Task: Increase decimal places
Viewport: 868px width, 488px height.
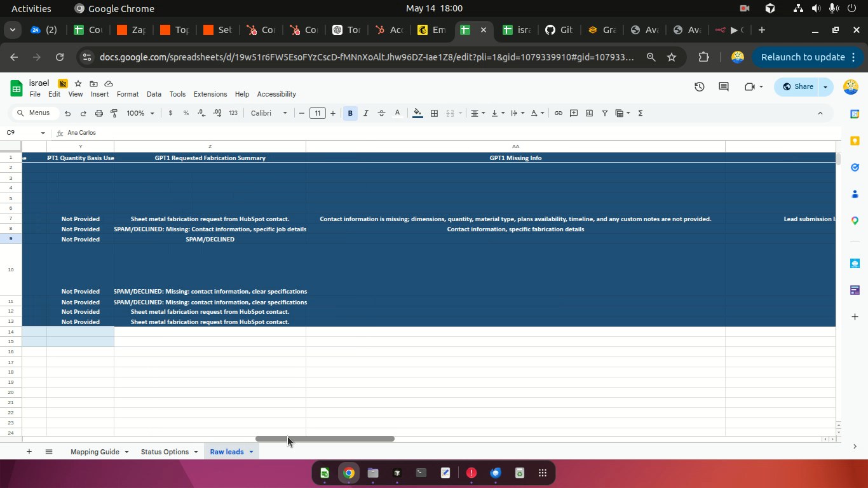Action: 217,113
